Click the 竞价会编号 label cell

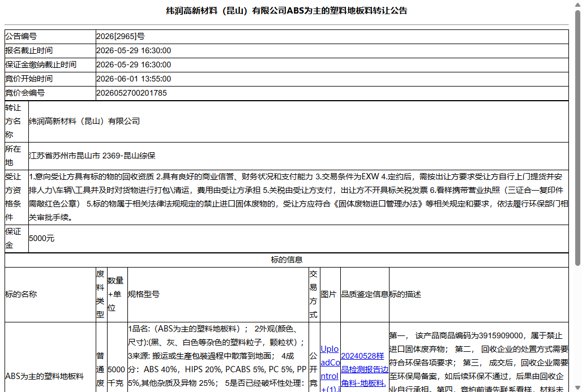pos(50,93)
